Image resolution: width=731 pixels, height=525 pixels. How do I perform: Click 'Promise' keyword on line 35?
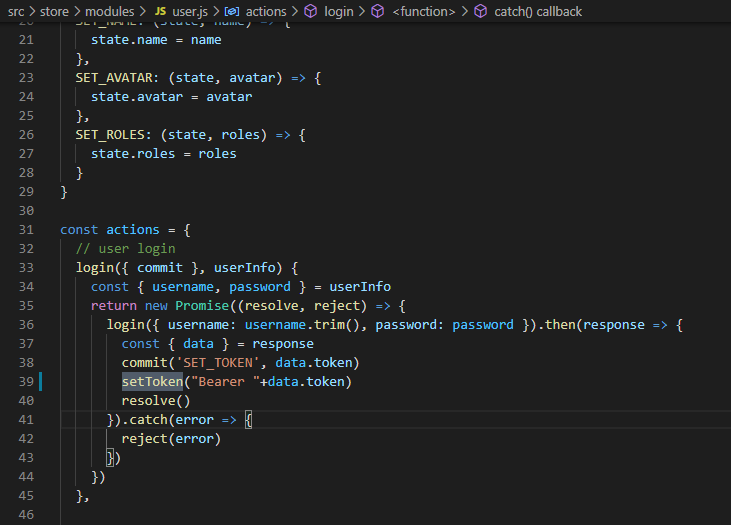tap(202, 306)
